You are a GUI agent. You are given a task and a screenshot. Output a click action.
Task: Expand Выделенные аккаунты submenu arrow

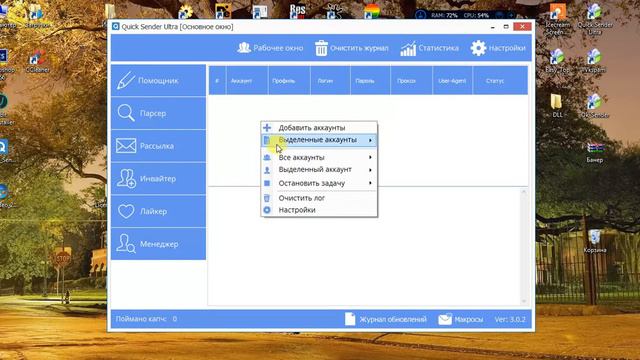(370, 140)
